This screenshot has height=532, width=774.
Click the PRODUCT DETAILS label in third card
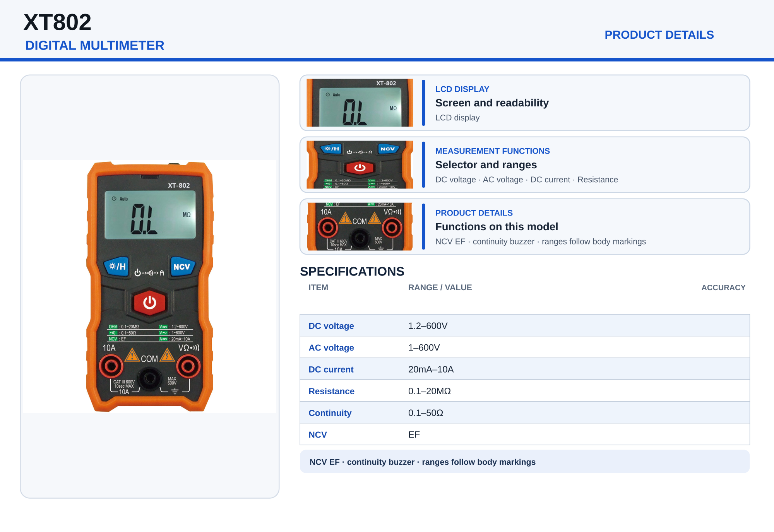[474, 213]
